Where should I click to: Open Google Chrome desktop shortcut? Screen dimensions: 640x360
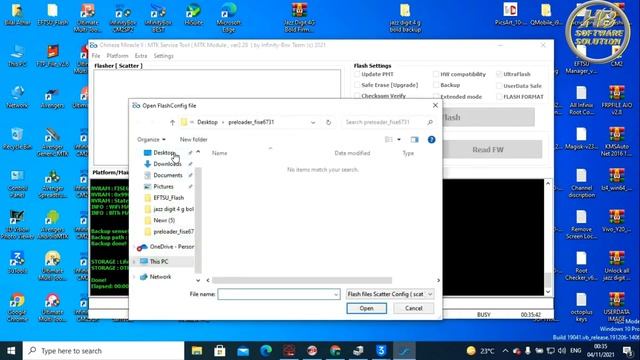(x=17, y=307)
